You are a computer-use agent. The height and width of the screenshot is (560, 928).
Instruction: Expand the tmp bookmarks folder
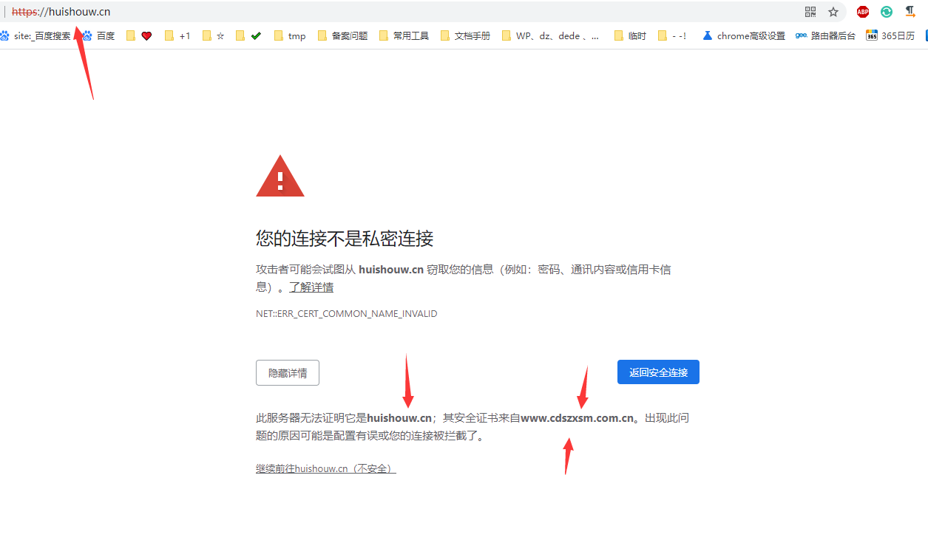(x=289, y=35)
